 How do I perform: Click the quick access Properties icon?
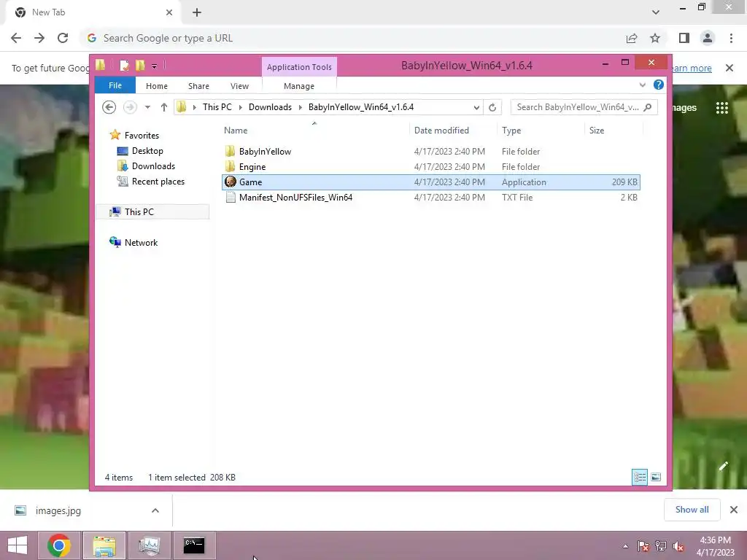[x=124, y=65]
